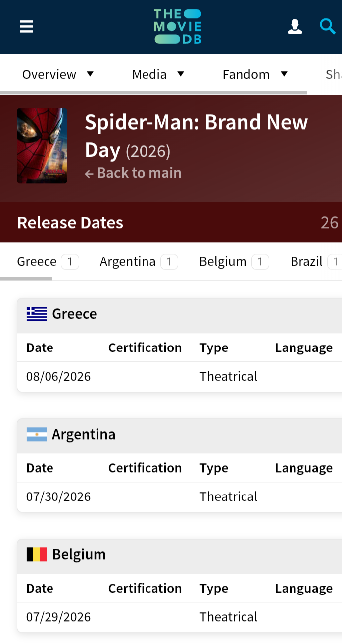The width and height of the screenshot is (342, 644).
Task: Click Language header in Belgium table
Action: [x=304, y=589]
